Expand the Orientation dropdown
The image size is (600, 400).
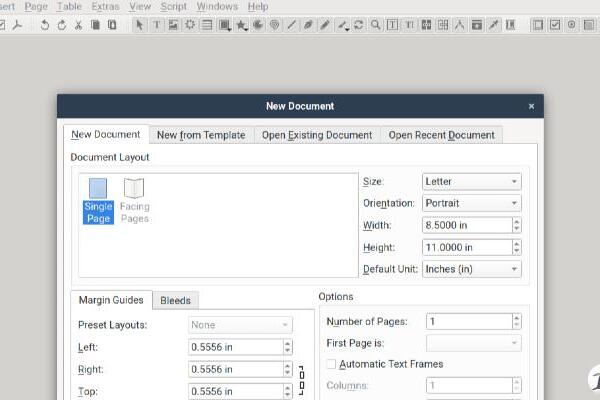(x=470, y=203)
